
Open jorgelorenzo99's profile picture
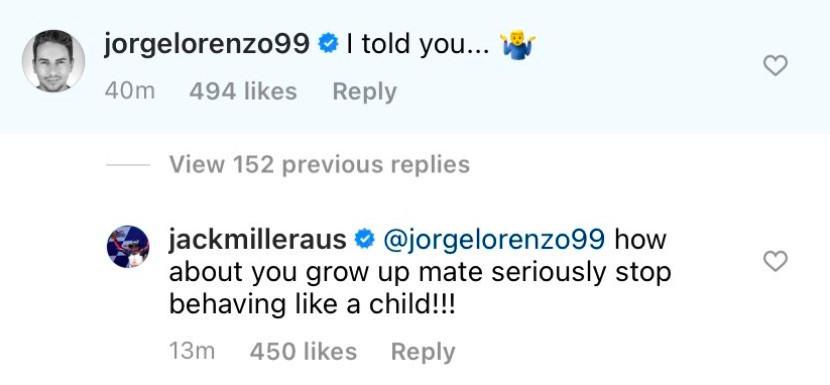coord(53,61)
